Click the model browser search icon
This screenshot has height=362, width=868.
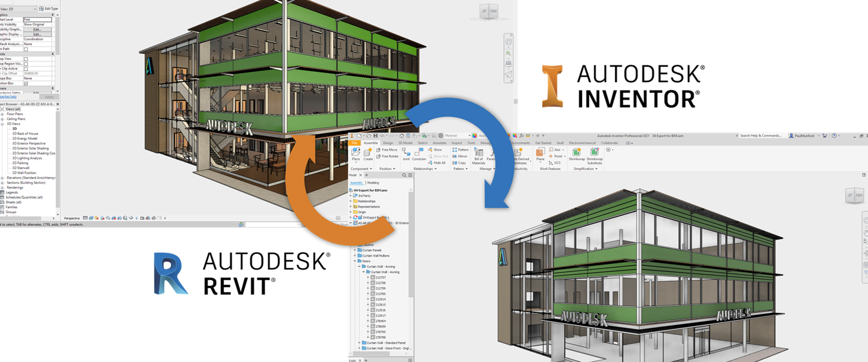pyautogui.click(x=404, y=175)
